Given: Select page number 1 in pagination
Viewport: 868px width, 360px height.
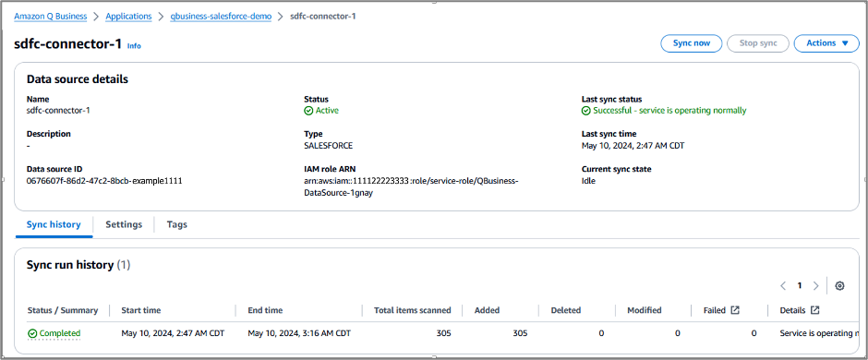Looking at the screenshot, I should pos(800,286).
